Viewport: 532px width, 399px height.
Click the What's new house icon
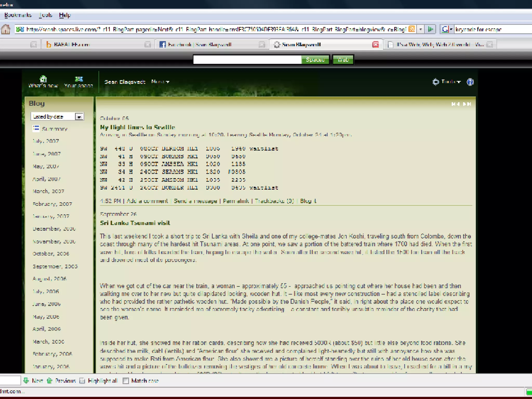point(43,78)
